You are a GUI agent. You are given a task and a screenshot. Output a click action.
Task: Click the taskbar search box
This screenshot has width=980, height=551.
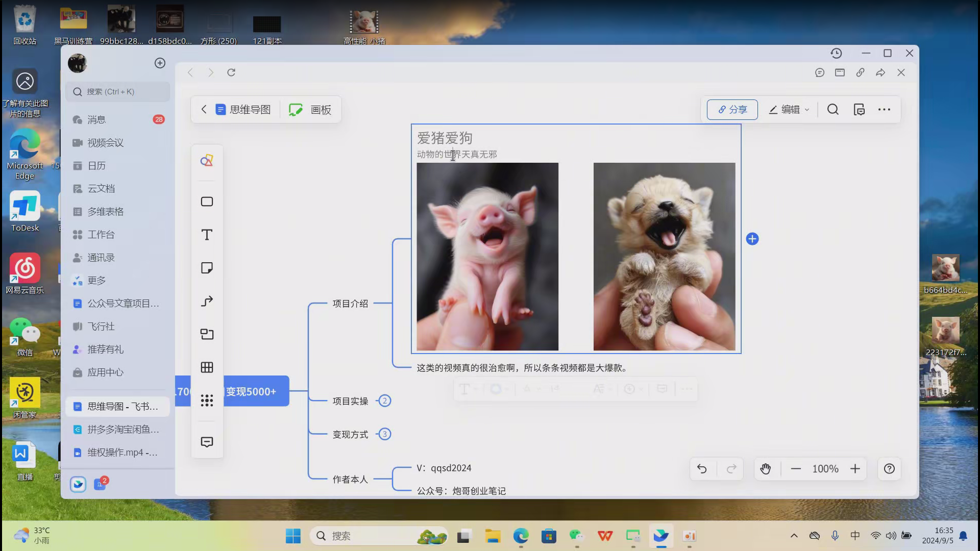coord(379,536)
